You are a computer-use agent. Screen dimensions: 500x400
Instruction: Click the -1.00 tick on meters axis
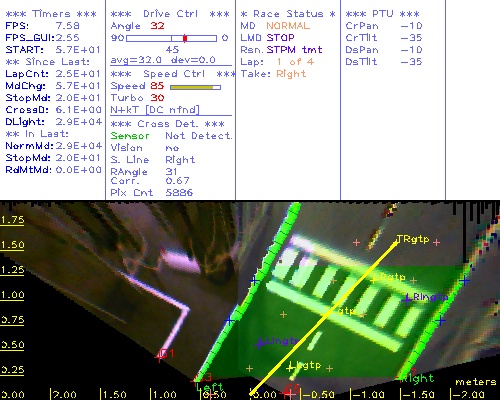pyautogui.click(x=368, y=395)
